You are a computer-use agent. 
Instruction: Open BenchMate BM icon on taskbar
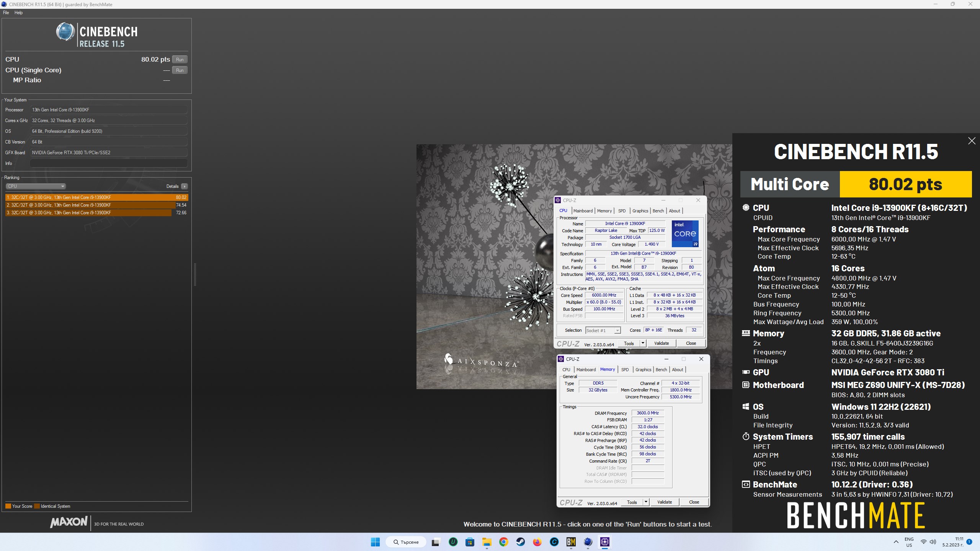pos(571,542)
